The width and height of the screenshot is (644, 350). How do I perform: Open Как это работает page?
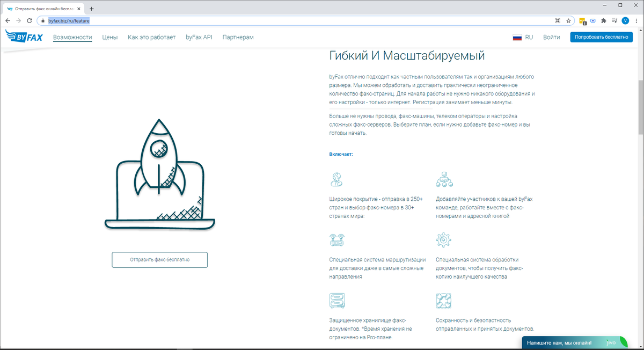tap(152, 38)
